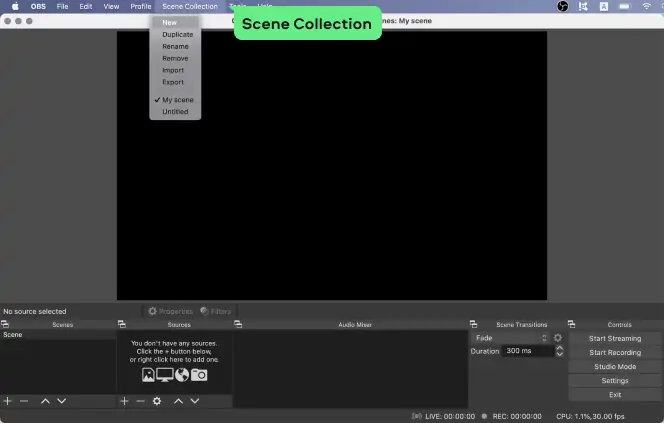Open Settings from Controls

pos(615,381)
